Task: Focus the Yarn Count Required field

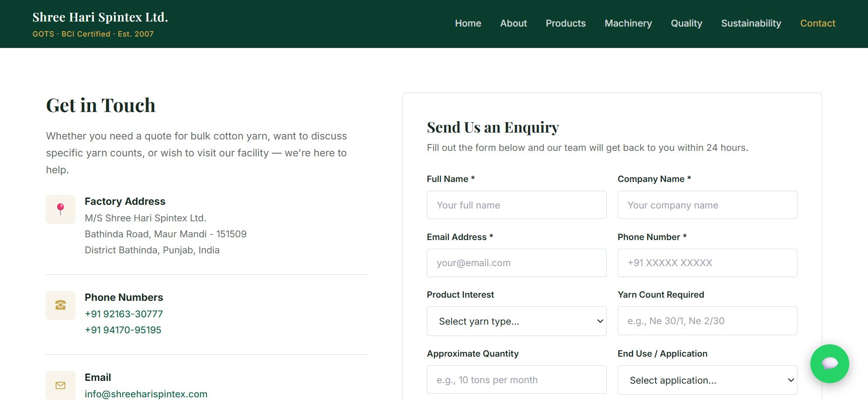Action: coord(707,321)
